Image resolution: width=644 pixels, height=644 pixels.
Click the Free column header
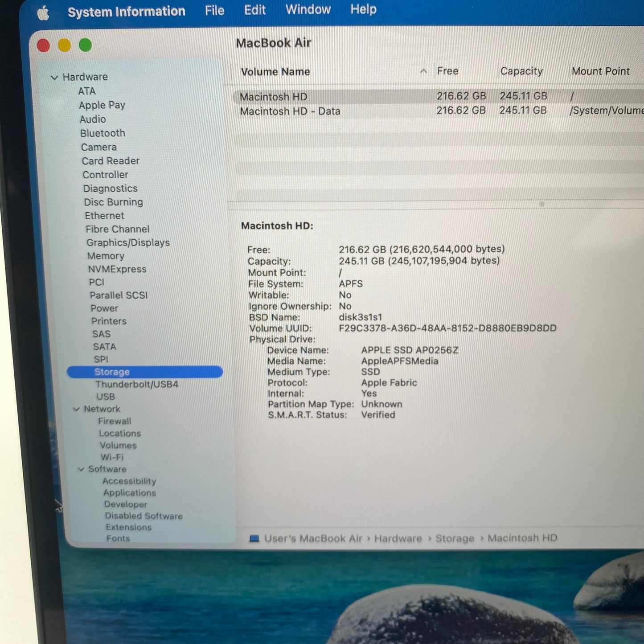[x=447, y=71]
